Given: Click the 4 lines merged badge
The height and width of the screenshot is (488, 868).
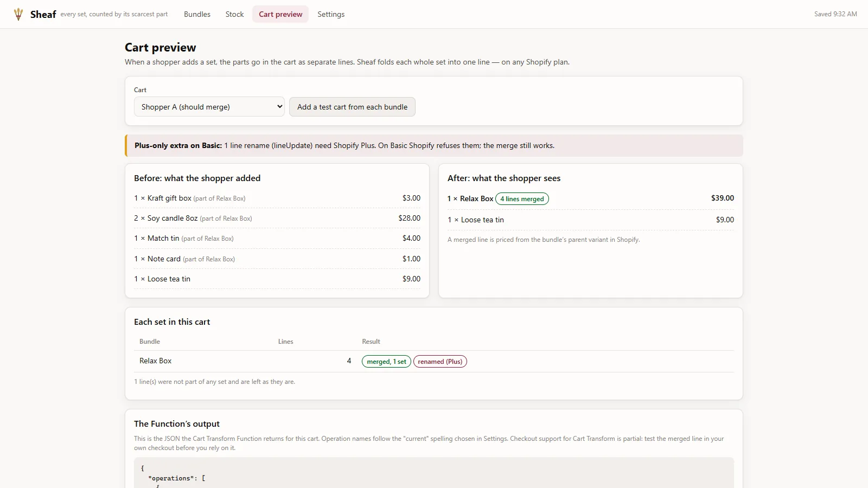Looking at the screenshot, I should 522,199.
